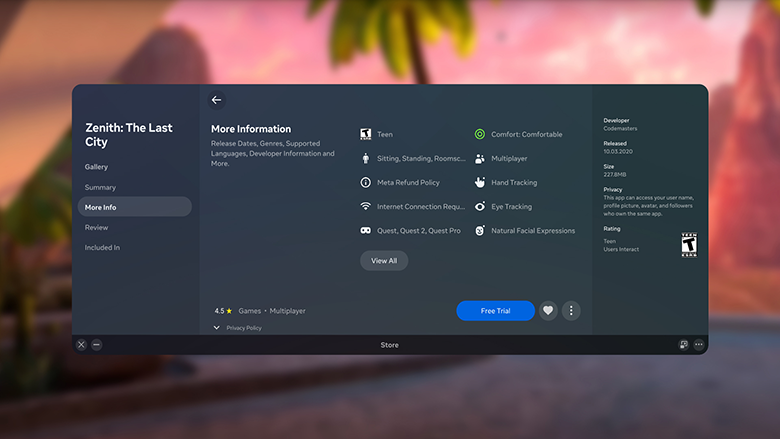The height and width of the screenshot is (439, 780).
Task: Click the ESRB Teen badge in Rating section
Action: [689, 245]
